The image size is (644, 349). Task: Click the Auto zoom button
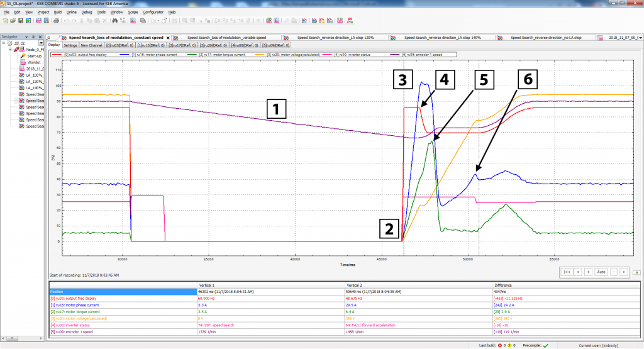tap(601, 272)
